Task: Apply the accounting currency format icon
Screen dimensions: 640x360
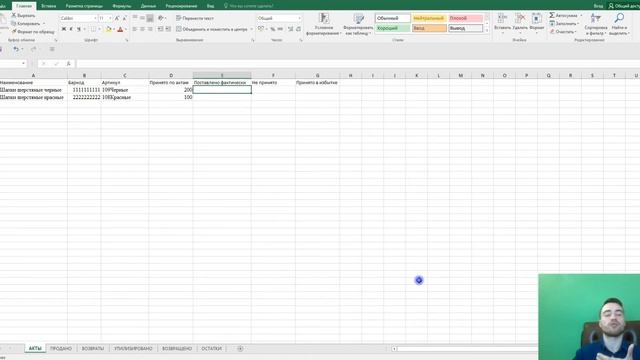Action: coord(261,29)
